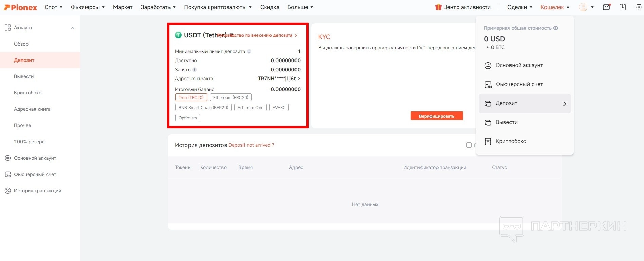This screenshot has width=644, height=261.
Task: Click the wallet panel Основной аккаунт icon
Action: 488,66
